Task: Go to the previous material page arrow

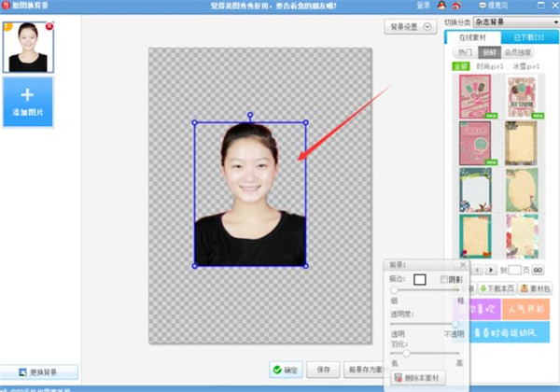Action: click(x=478, y=270)
